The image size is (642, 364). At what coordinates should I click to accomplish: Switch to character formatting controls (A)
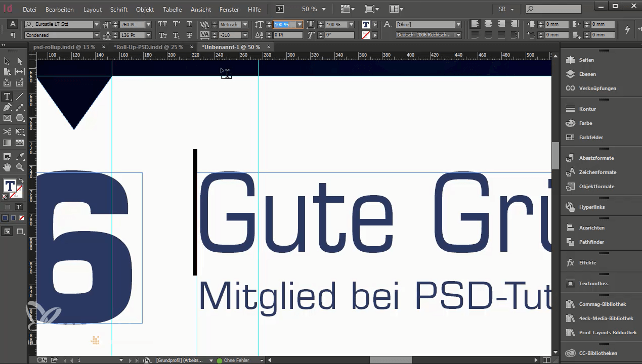pos(13,24)
